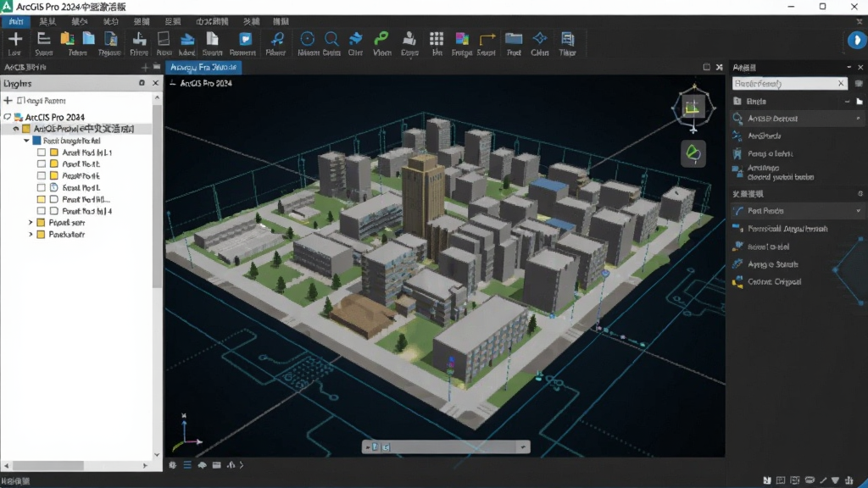Click the document-list icon at ribbon end
The image size is (868, 488).
(x=567, y=39)
